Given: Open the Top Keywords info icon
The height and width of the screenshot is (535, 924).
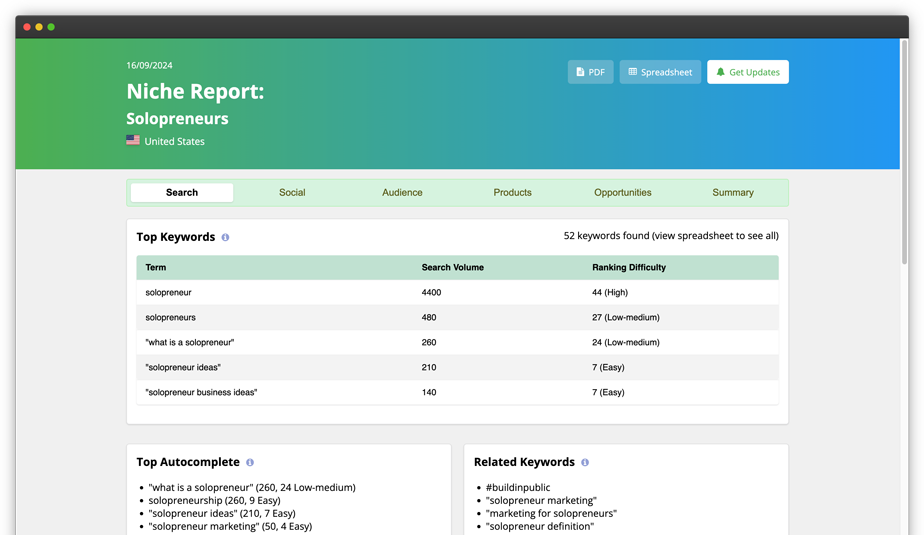Looking at the screenshot, I should click(225, 237).
